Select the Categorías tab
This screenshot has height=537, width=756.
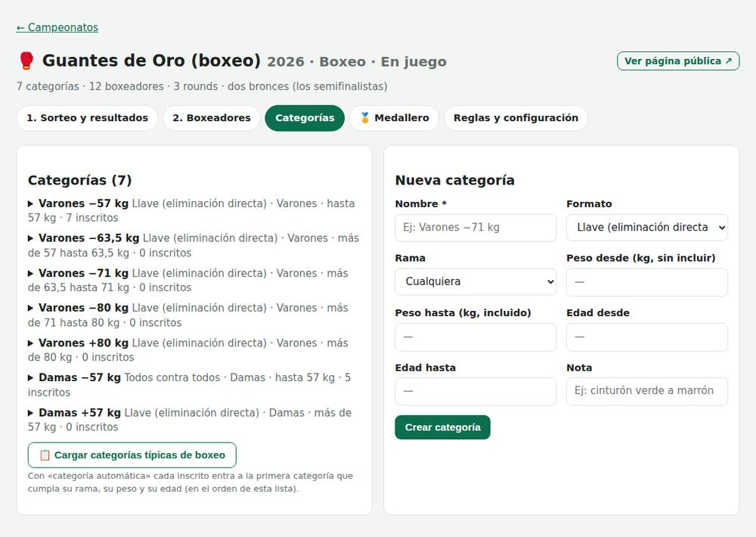tap(305, 118)
